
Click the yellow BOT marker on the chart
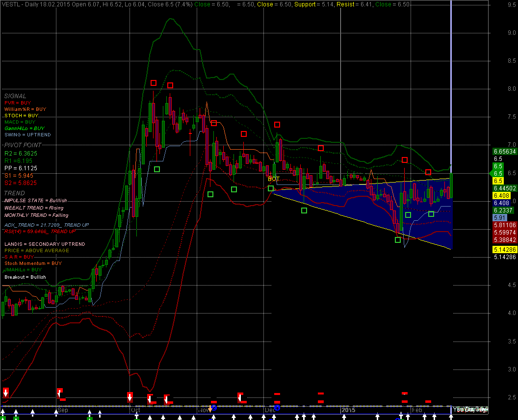273,179
